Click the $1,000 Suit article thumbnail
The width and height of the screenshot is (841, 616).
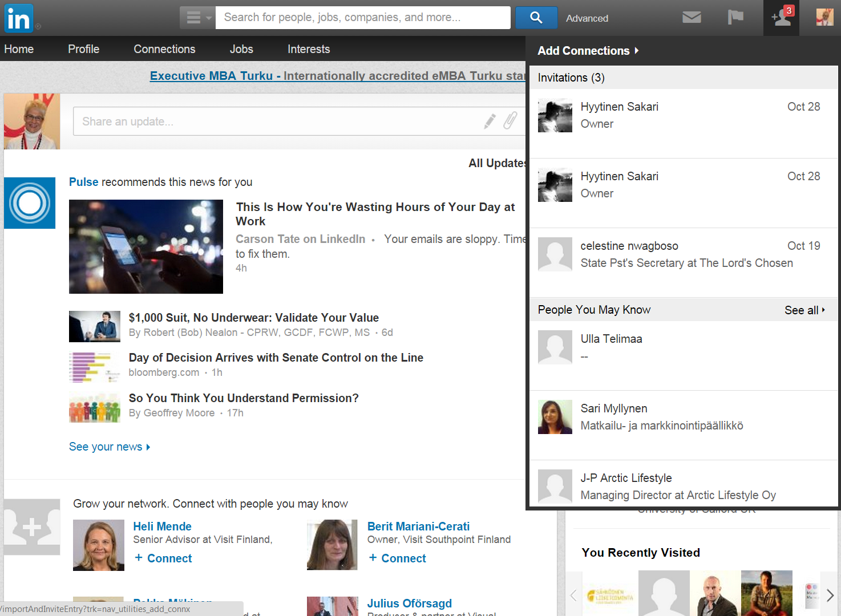pyautogui.click(x=95, y=326)
